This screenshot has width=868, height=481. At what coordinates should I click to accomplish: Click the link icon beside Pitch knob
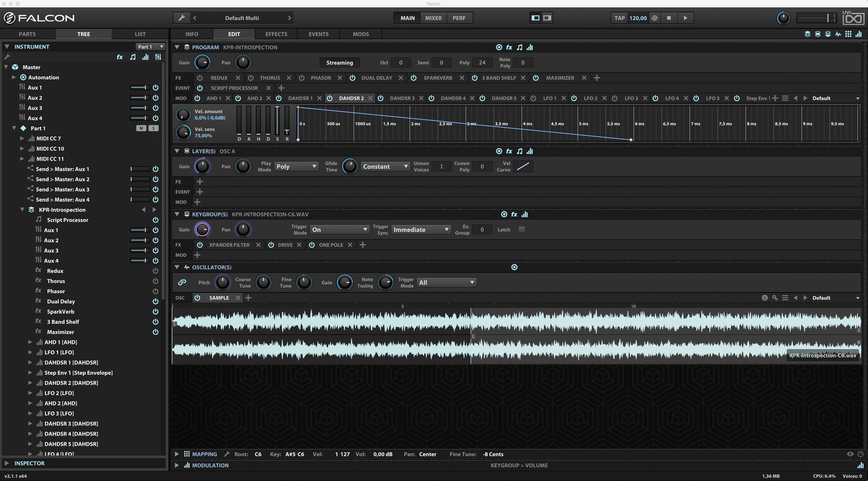[182, 282]
